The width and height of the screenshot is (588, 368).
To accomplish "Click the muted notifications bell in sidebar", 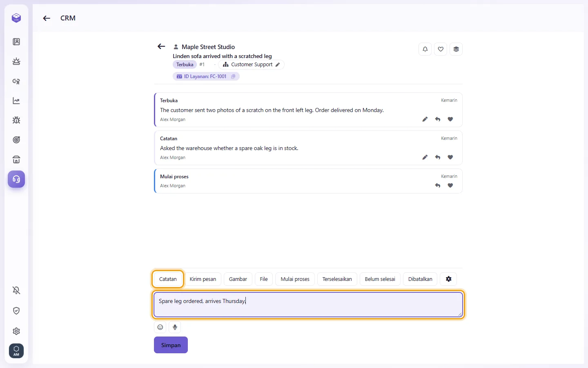I will [x=16, y=290].
